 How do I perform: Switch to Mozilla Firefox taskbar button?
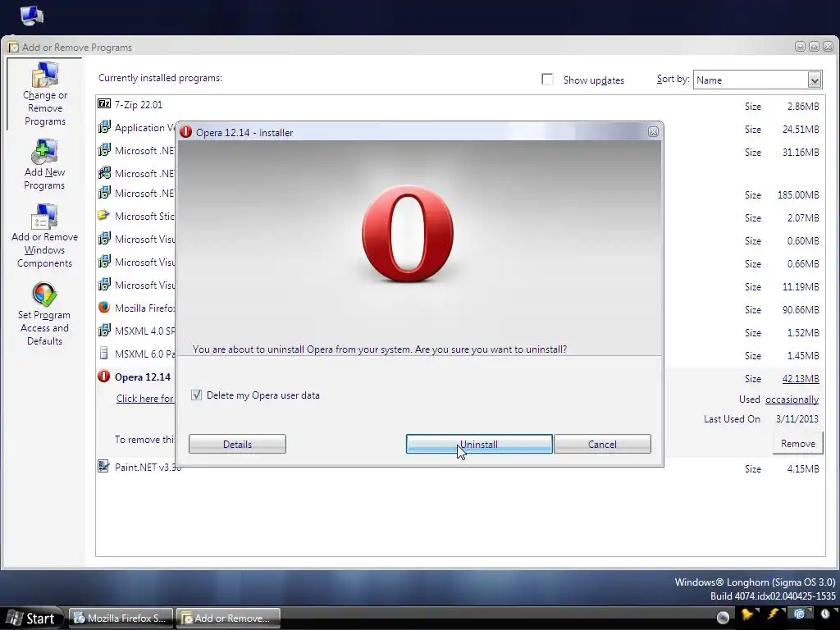click(x=121, y=619)
